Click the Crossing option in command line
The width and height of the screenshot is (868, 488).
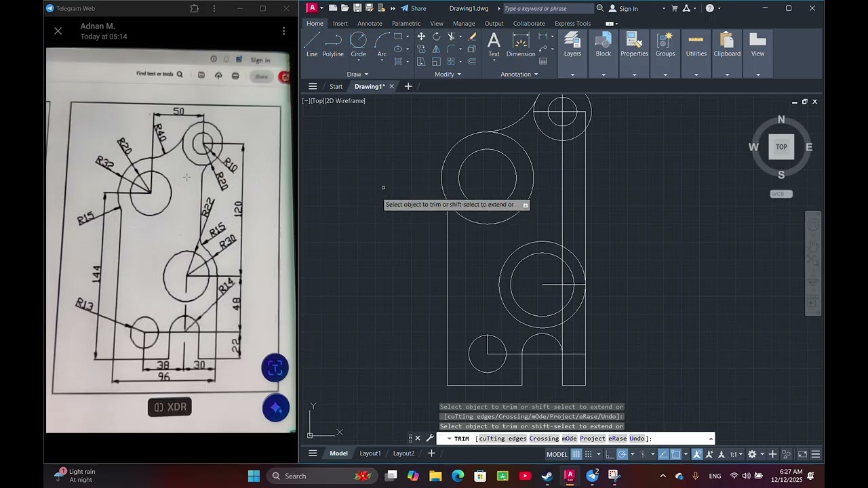544,439
